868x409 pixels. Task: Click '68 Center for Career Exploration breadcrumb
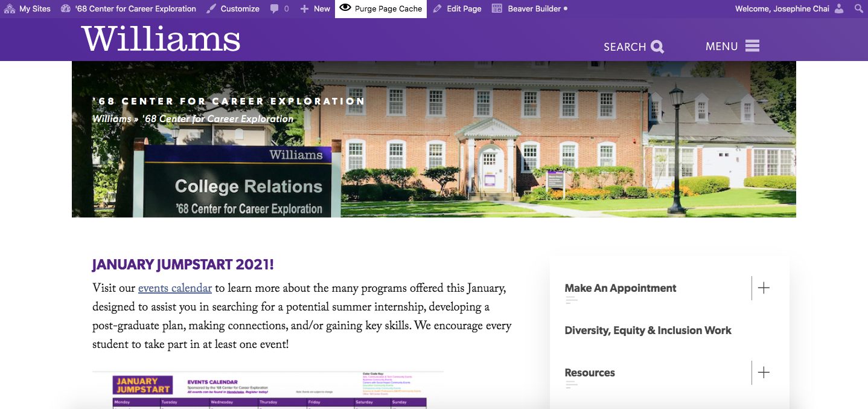(218, 118)
